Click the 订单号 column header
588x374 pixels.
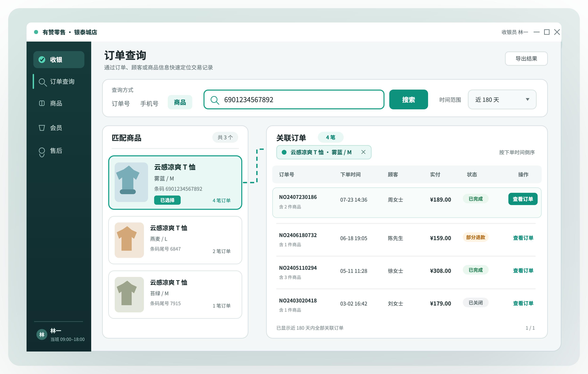[x=287, y=175]
